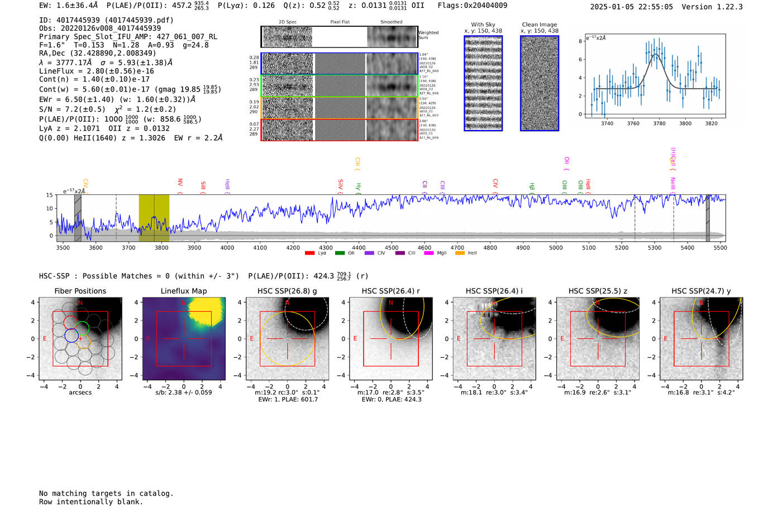
Task: Click the 's/b: 2.38 +/- 0.059' caption
Action: click(184, 392)
